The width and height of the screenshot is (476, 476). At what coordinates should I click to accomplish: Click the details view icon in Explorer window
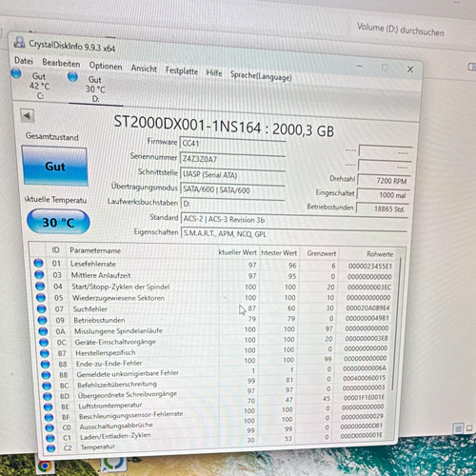tap(458, 428)
